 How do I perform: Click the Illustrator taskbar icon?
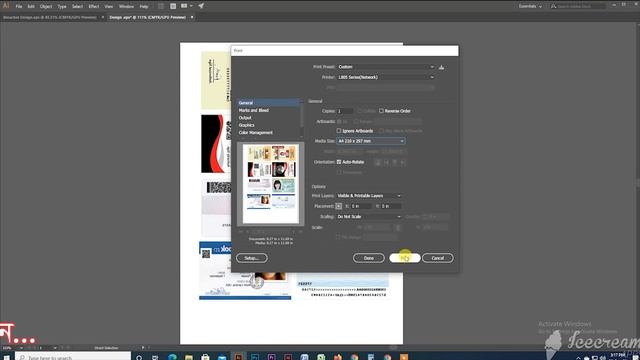click(x=238, y=357)
